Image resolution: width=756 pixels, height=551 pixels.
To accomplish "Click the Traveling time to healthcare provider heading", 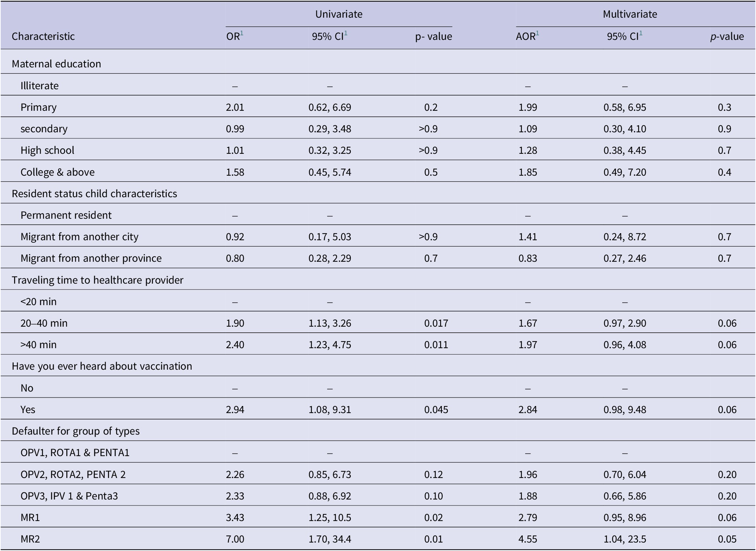I will click(98, 280).
